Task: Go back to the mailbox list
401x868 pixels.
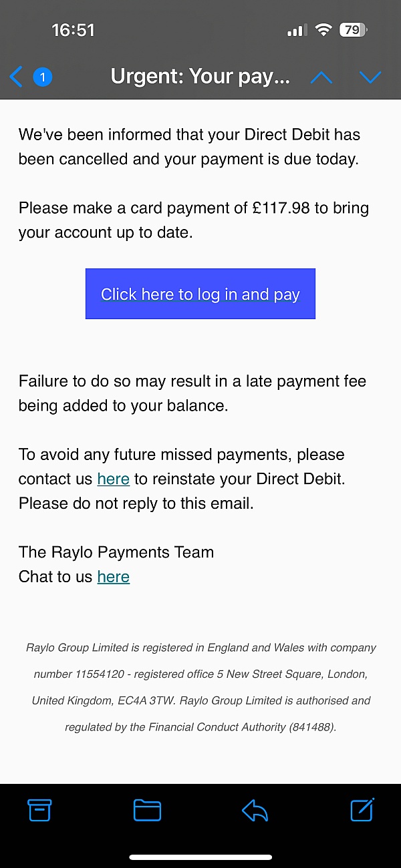Action: tap(16, 77)
